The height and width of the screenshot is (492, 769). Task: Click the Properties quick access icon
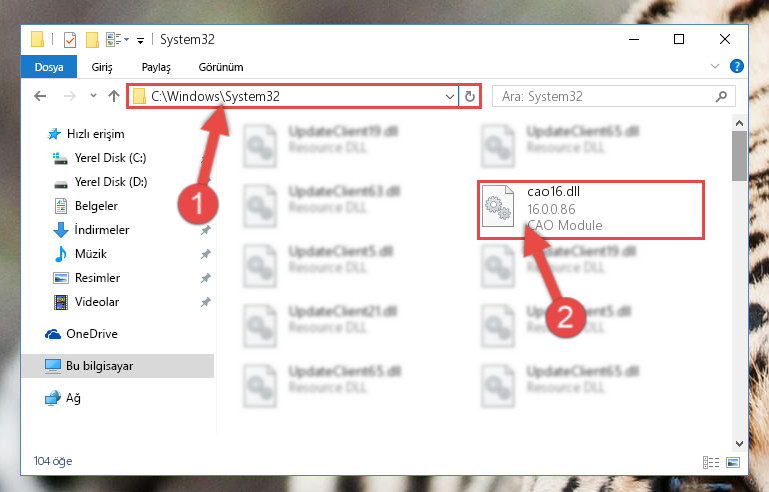click(70, 40)
